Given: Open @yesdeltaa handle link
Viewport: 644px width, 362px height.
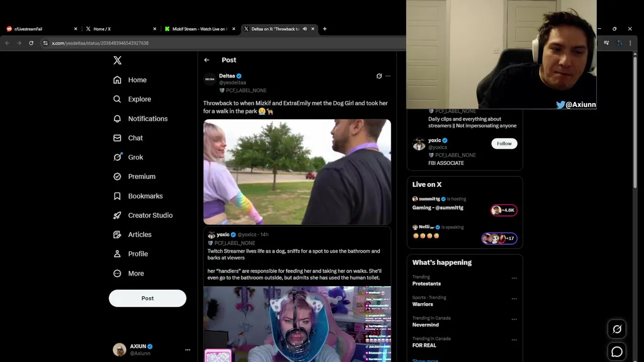Looking at the screenshot, I should [232, 82].
